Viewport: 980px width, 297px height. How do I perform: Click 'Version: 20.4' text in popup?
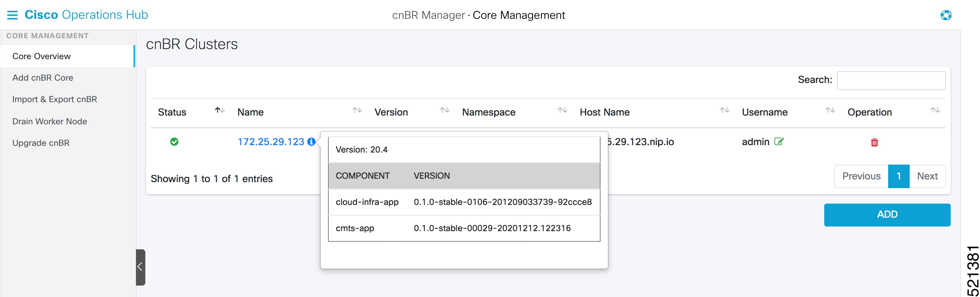[361, 150]
